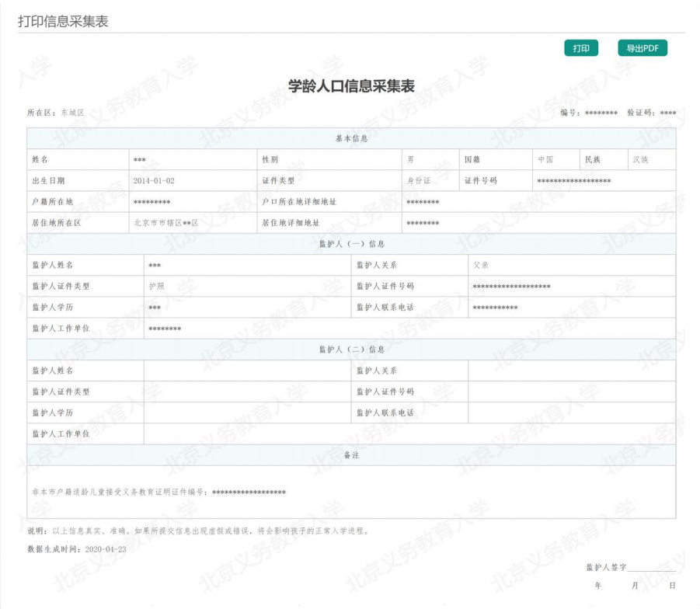Select the ID type value 身份证
700x609 pixels.
pos(419,181)
